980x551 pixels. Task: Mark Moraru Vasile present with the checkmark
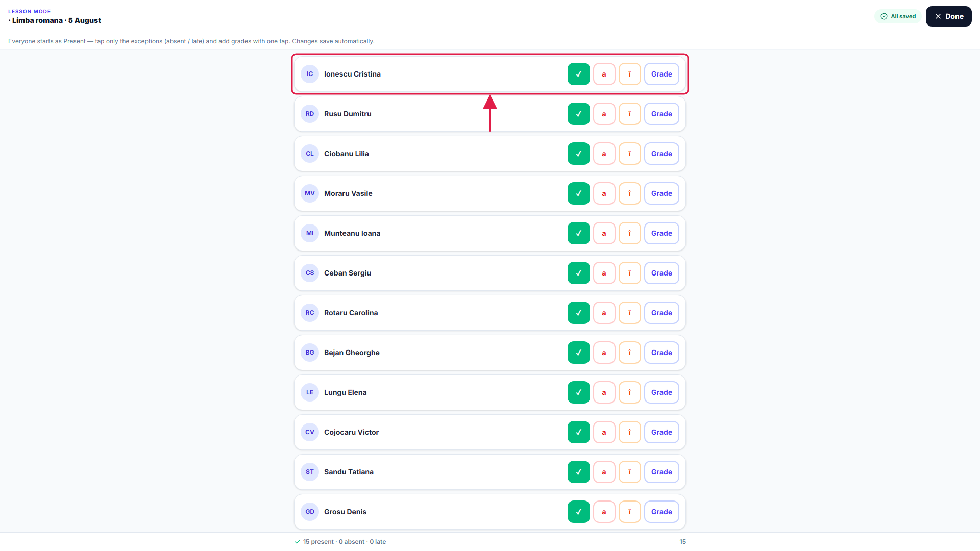[578, 193]
